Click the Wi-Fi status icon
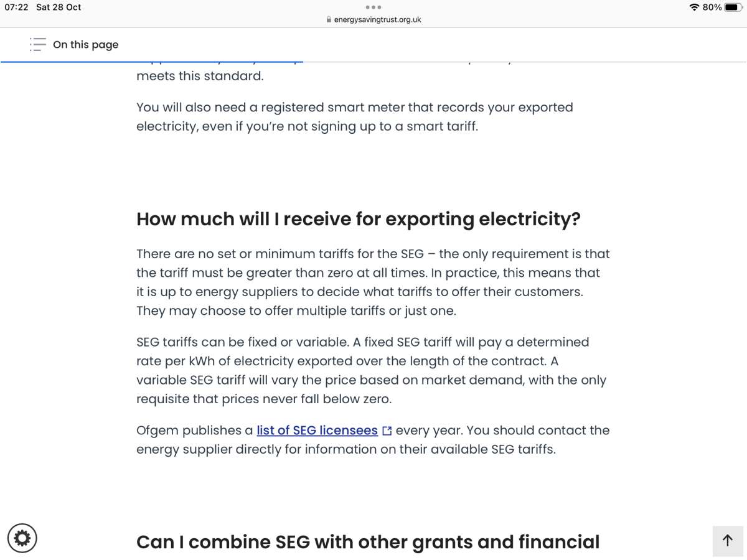Image resolution: width=747 pixels, height=560 pixels. pos(694,7)
